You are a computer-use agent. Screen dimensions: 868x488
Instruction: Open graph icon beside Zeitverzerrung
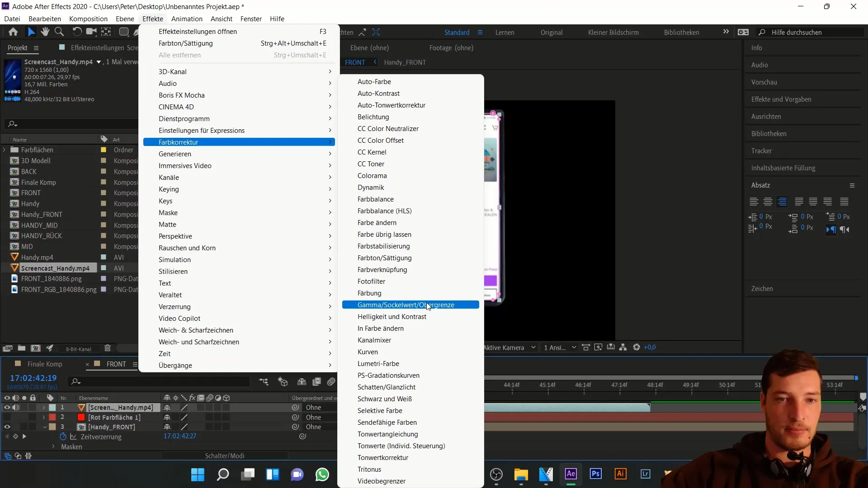tap(73, 437)
